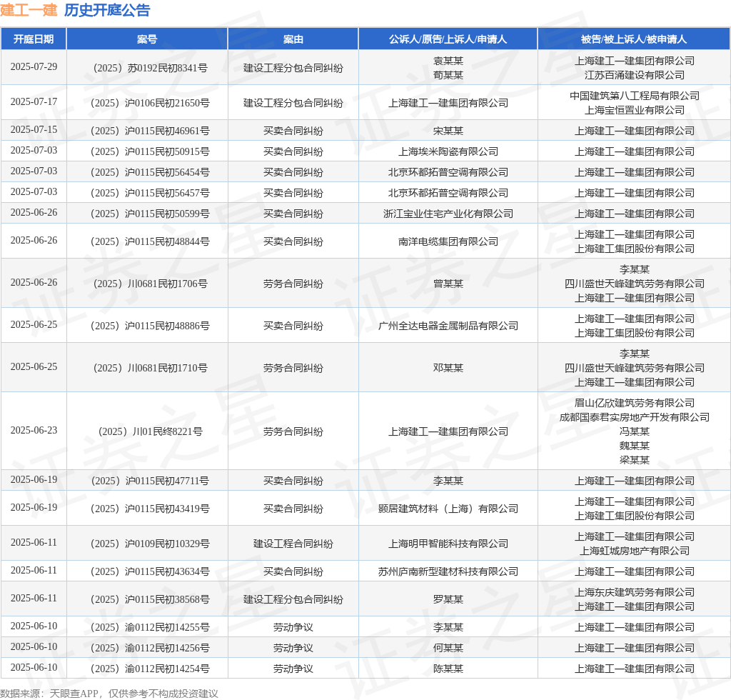Click defendant 上海东庆建筑劳务有限公司
Image resolution: width=731 pixels, height=700 pixels.
pos(634,592)
